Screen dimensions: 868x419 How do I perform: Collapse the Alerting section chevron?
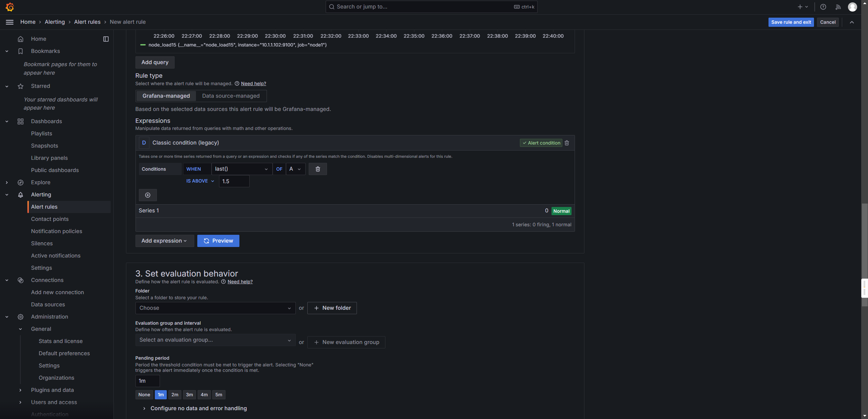point(7,195)
